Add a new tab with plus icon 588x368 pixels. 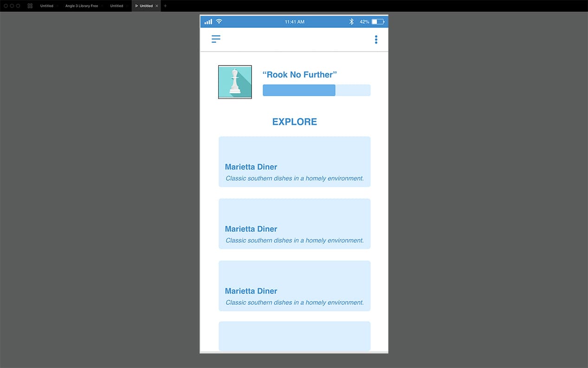pos(165,6)
